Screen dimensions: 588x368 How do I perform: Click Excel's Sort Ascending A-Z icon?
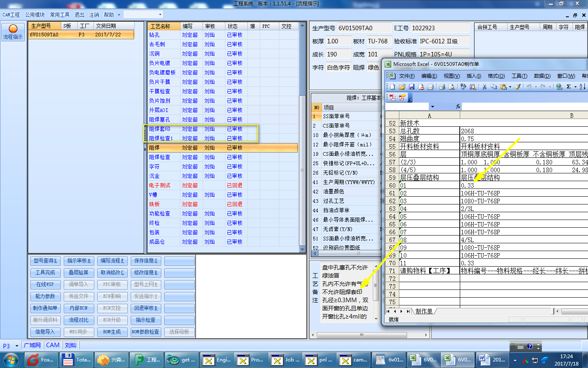pyautogui.click(x=582, y=87)
